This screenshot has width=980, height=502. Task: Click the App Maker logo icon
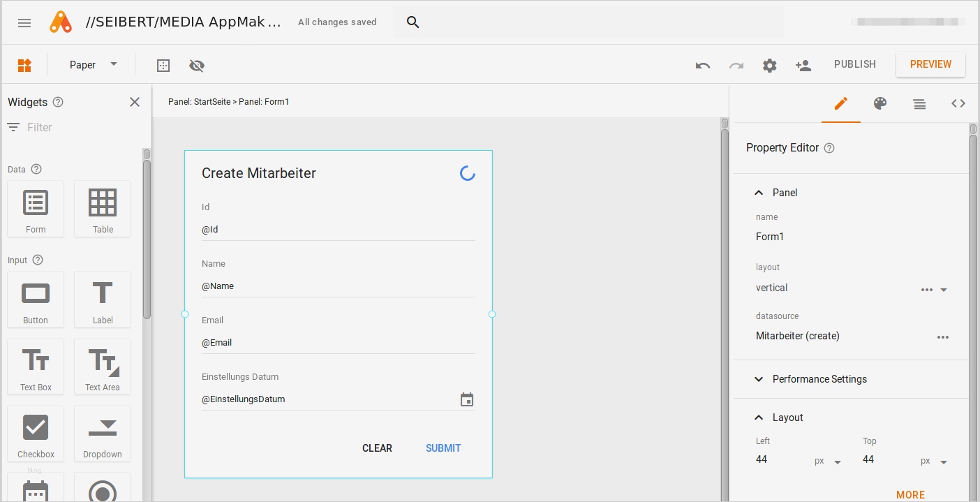tap(61, 22)
